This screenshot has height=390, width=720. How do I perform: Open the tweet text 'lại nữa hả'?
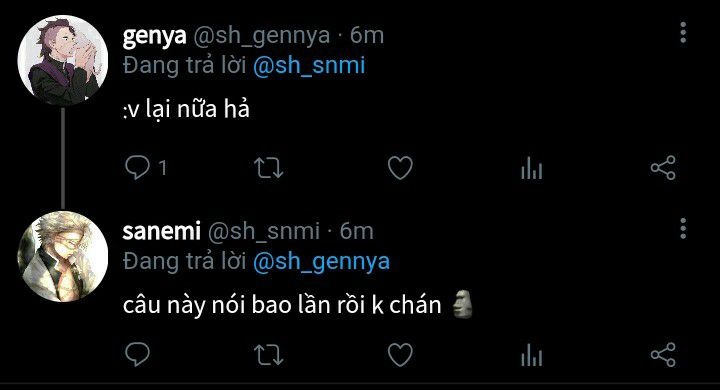pyautogui.click(x=197, y=109)
